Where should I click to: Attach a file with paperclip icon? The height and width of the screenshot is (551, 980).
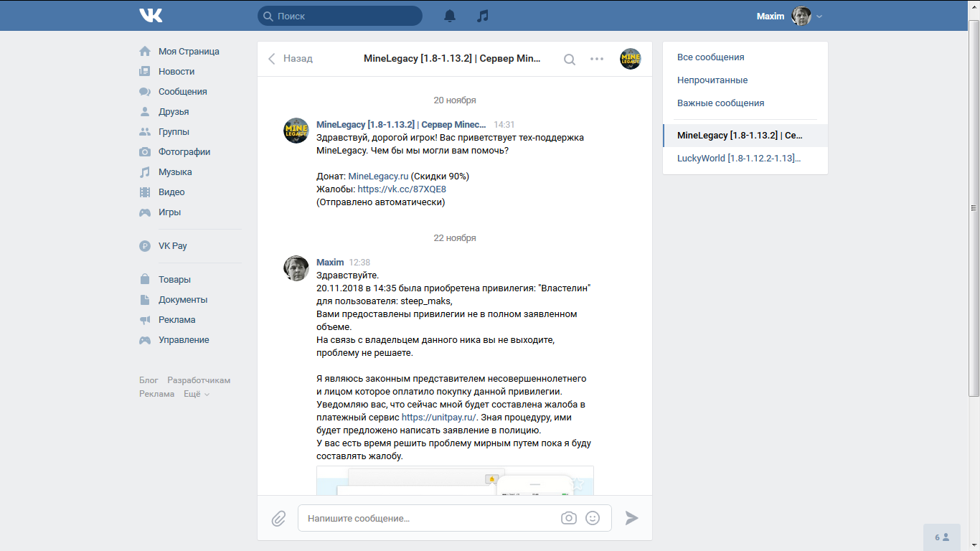[x=278, y=518]
